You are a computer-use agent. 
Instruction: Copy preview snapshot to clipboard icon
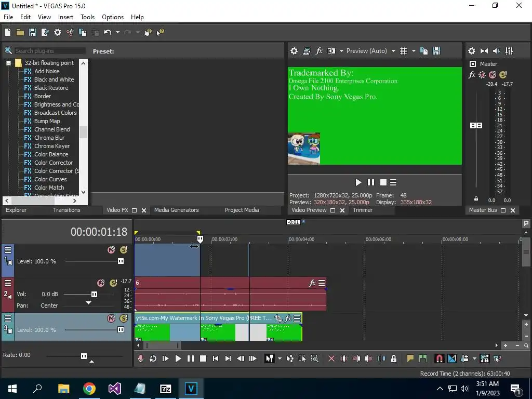pos(424,51)
